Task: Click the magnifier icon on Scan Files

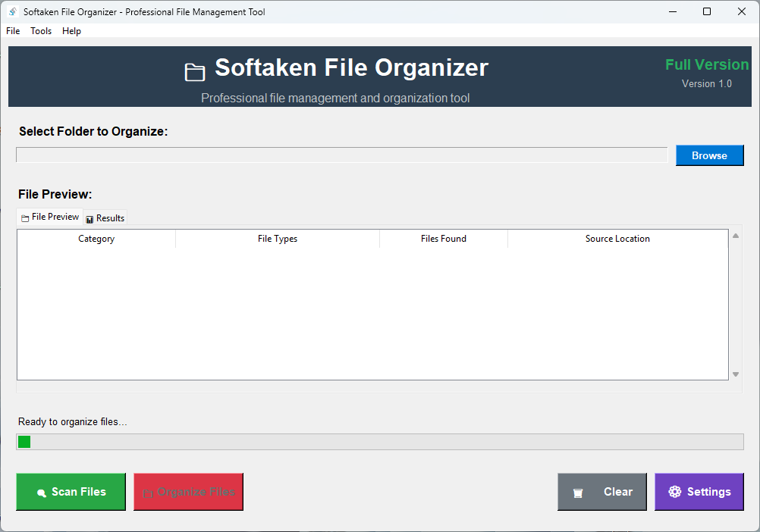Action: click(42, 493)
